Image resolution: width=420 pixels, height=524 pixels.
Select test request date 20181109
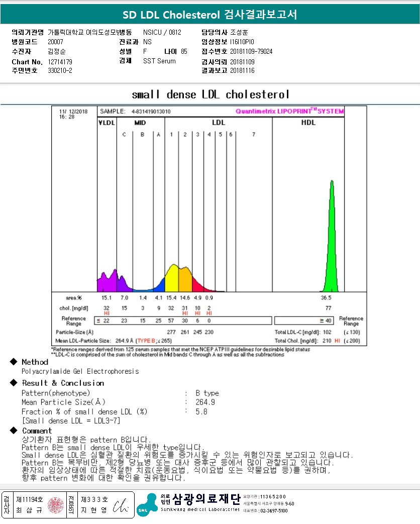coord(242,62)
